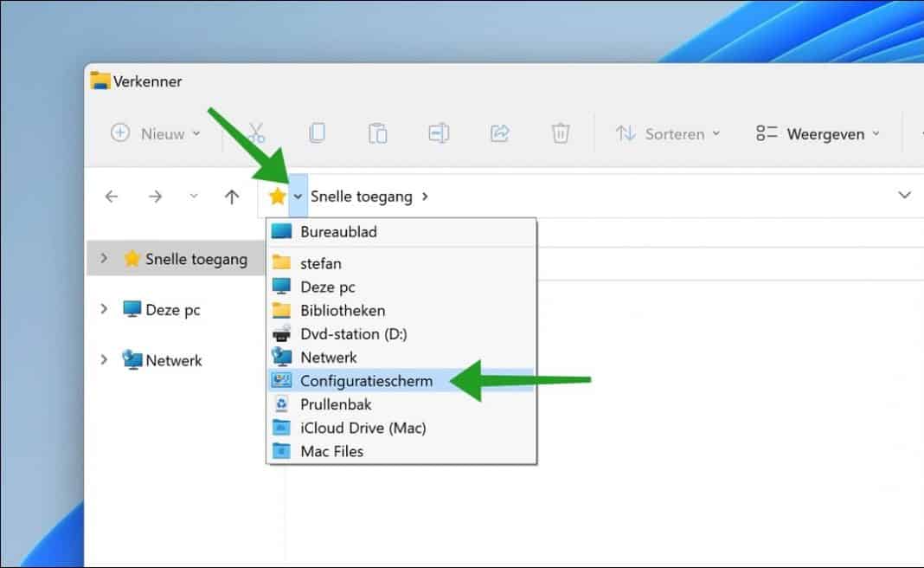The width and height of the screenshot is (924, 568).
Task: Open the Weergeven dropdown
Action: tap(818, 134)
